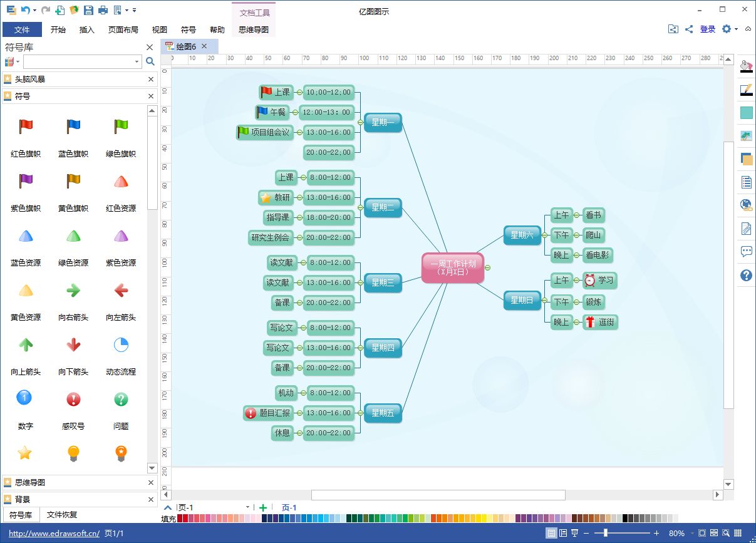
Task: Save the drawing with floppy disk icon
Action: click(x=88, y=10)
